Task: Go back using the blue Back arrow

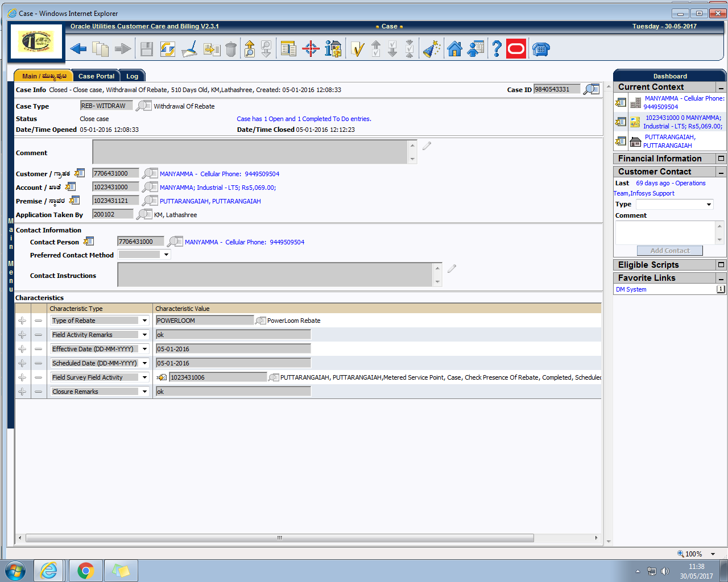Action: pos(78,49)
